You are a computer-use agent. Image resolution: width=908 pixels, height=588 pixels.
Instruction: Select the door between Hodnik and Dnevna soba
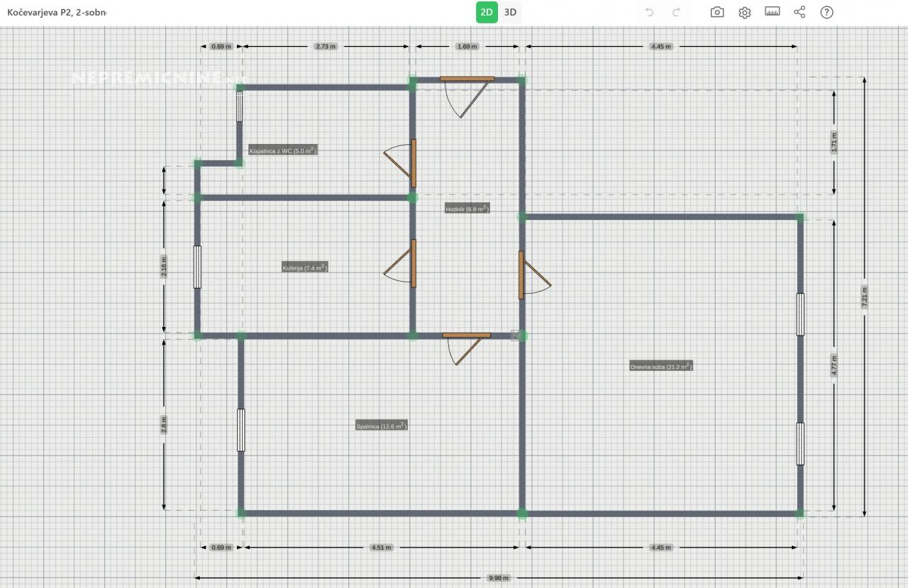521,274
